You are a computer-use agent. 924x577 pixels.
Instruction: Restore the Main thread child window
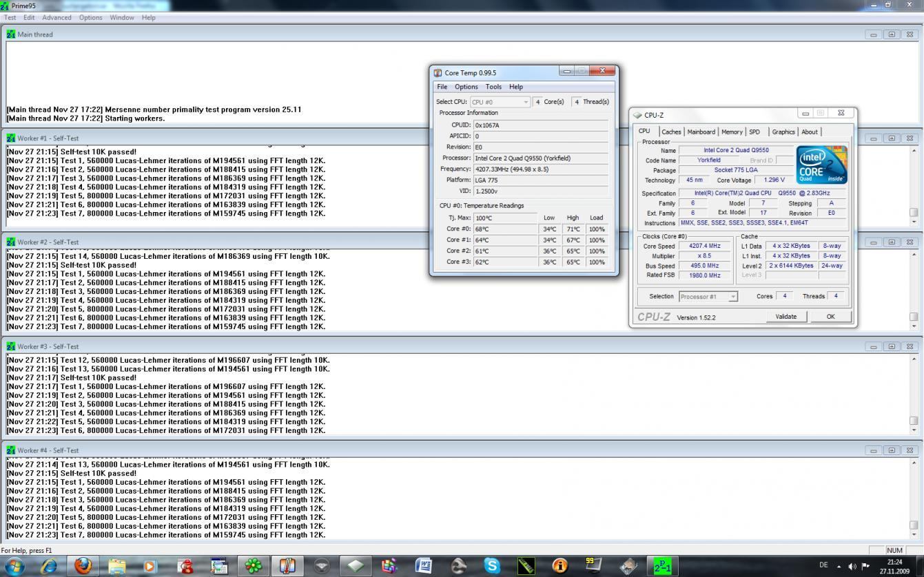891,34
